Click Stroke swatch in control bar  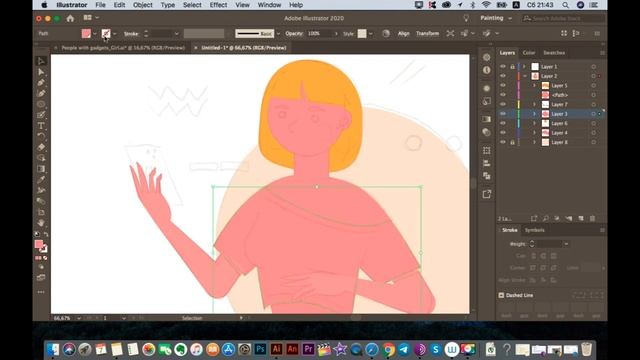[106, 33]
